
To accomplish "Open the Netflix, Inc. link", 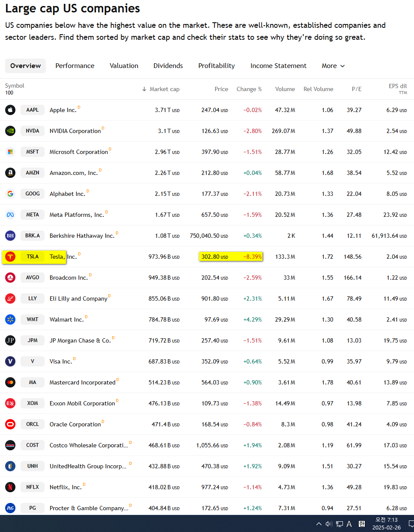I will pyautogui.click(x=66, y=487).
